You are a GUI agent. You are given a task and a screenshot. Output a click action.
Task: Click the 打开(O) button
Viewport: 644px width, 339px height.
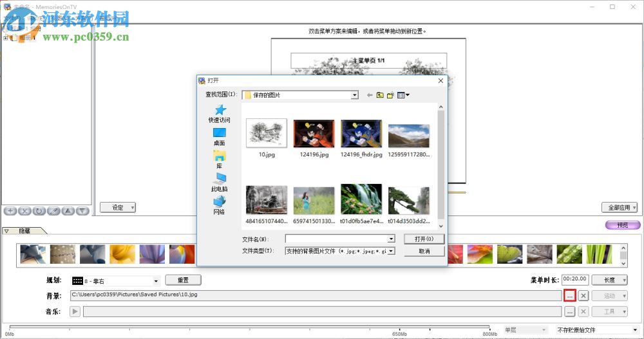point(424,239)
